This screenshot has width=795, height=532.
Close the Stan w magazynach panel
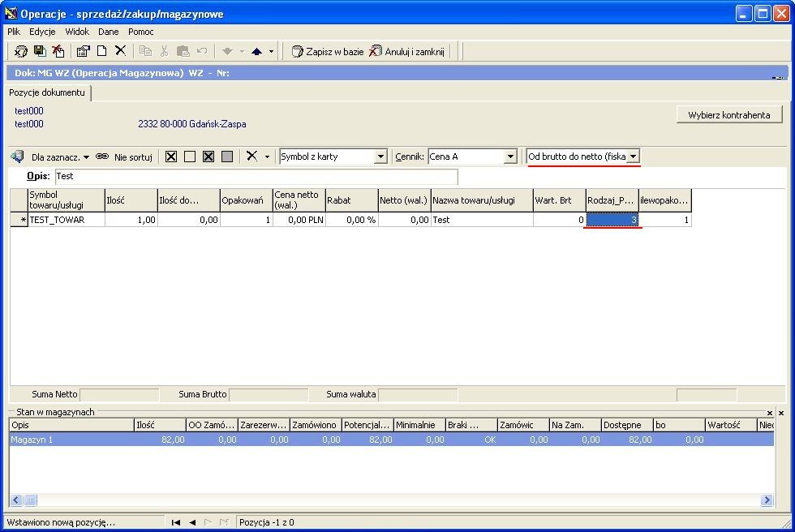click(770, 413)
